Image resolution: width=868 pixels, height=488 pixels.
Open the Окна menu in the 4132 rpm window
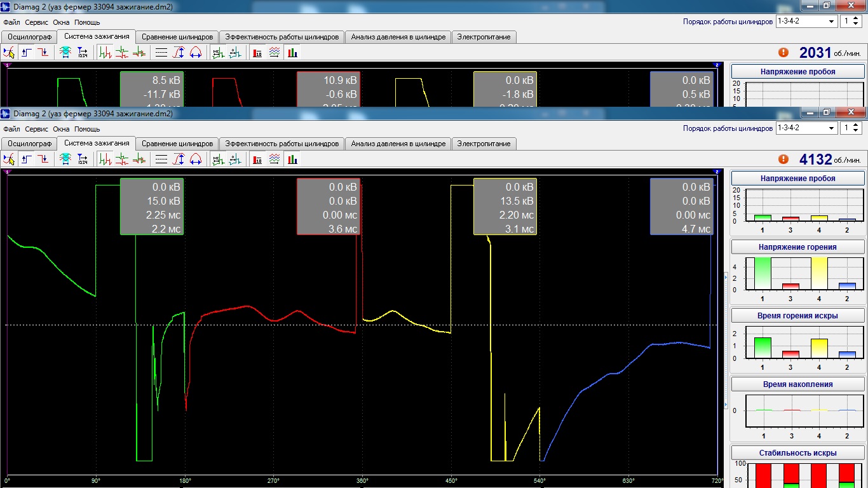point(61,129)
